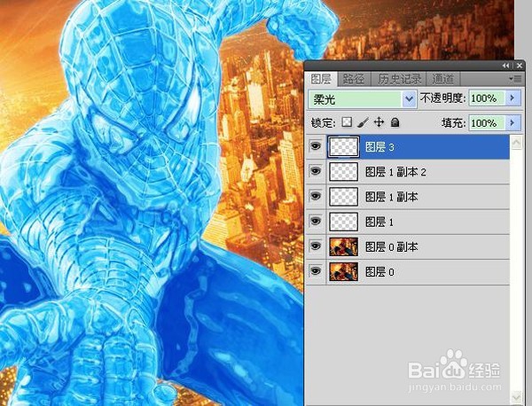Toggle visibility of 图层 1
The height and width of the screenshot is (406, 532).
(315, 221)
